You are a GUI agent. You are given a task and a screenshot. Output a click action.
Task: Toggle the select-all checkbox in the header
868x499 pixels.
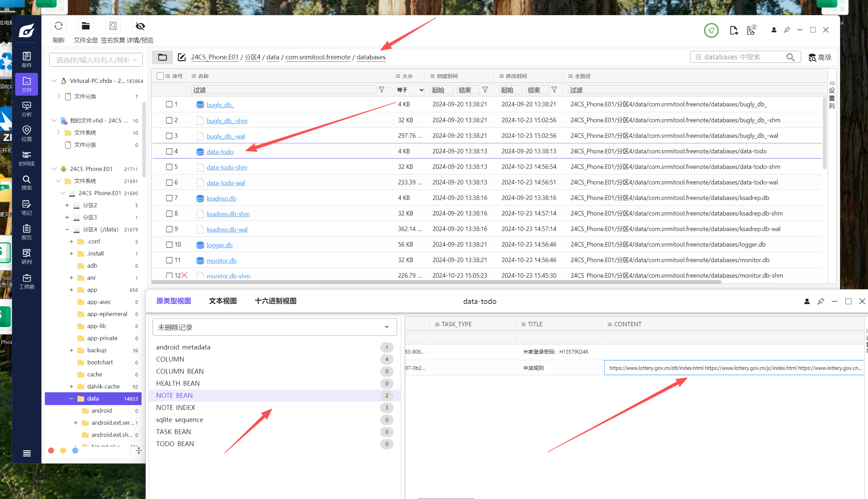coord(160,76)
